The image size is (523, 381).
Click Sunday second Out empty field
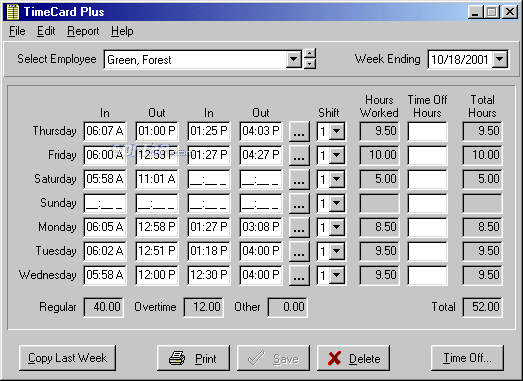tap(261, 203)
